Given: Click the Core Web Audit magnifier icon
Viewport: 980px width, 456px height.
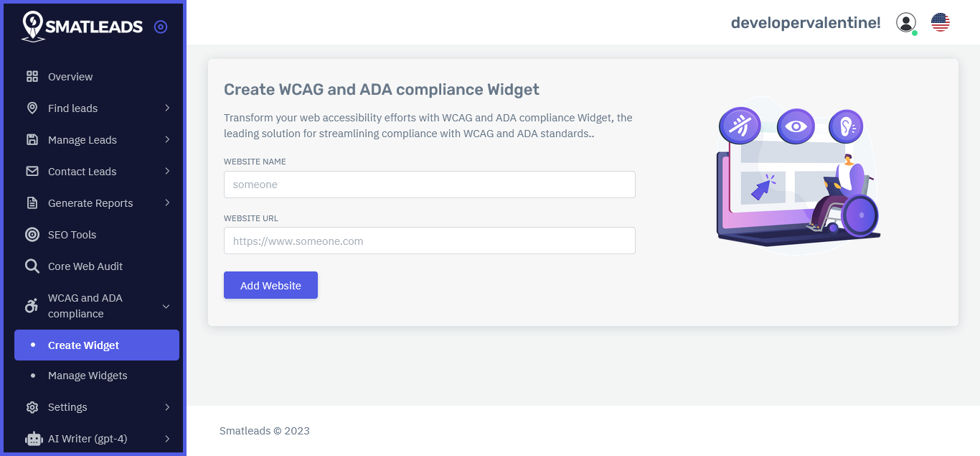Looking at the screenshot, I should pos(32,266).
